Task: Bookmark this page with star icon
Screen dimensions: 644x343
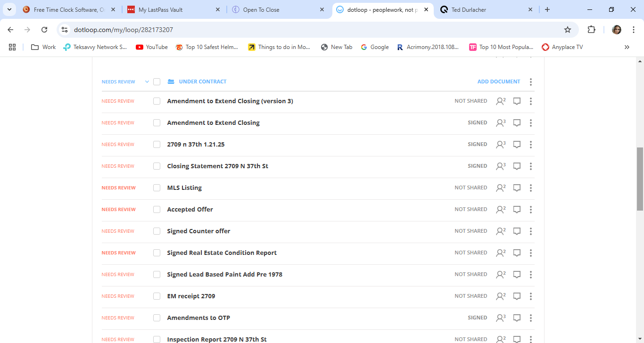Action: pos(568,30)
